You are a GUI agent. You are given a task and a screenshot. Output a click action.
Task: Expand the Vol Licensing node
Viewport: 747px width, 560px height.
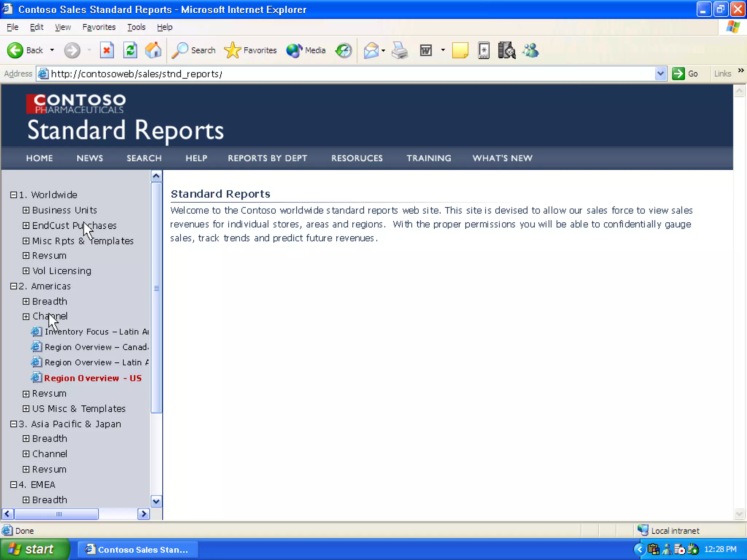[26, 271]
